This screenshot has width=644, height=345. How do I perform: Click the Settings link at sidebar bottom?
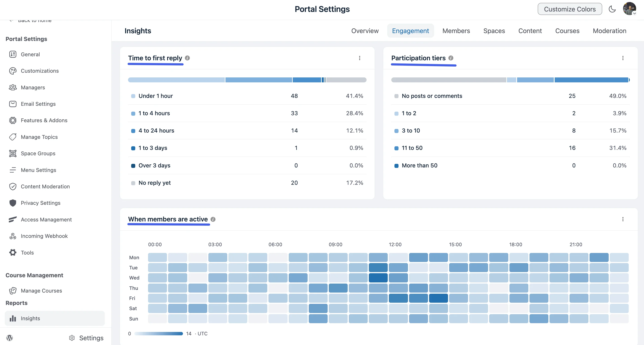pos(86,338)
